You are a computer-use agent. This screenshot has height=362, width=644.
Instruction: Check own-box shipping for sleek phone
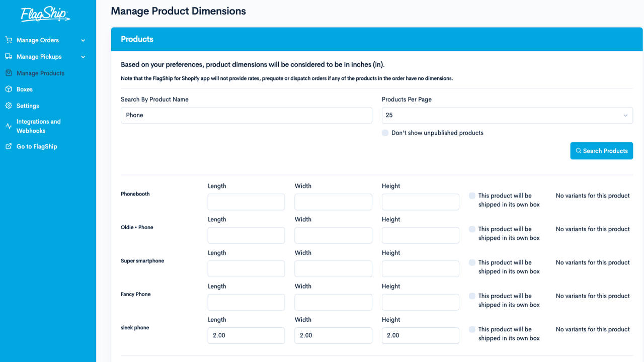471,329
